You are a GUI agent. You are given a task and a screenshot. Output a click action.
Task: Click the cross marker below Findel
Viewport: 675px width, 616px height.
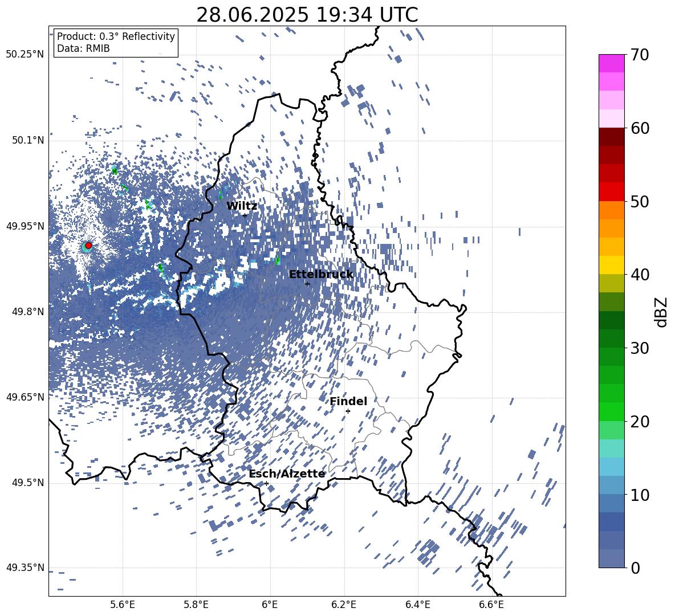tap(348, 411)
